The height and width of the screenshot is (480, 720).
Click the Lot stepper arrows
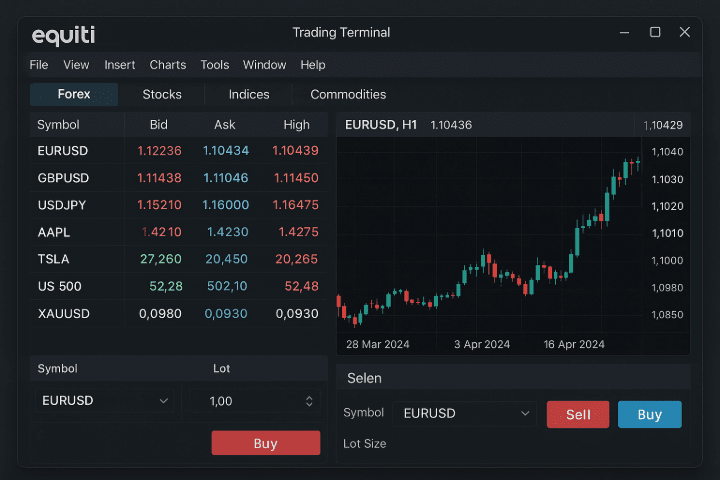click(x=309, y=401)
